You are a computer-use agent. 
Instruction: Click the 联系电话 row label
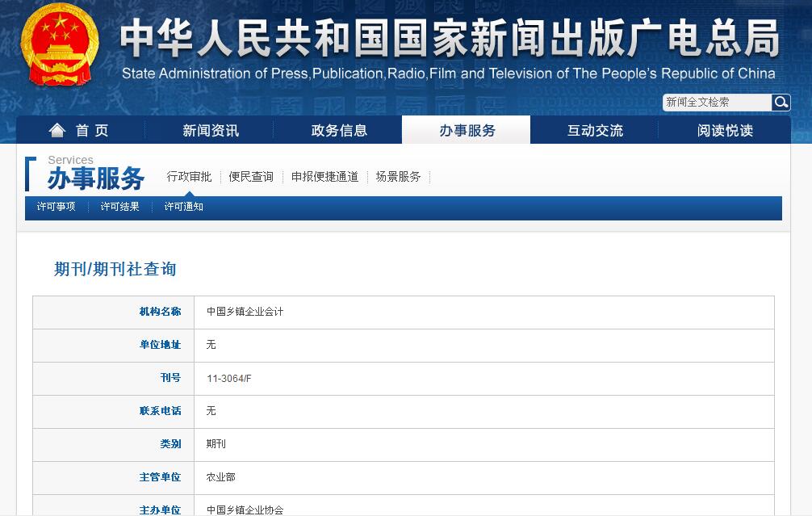[x=160, y=411]
